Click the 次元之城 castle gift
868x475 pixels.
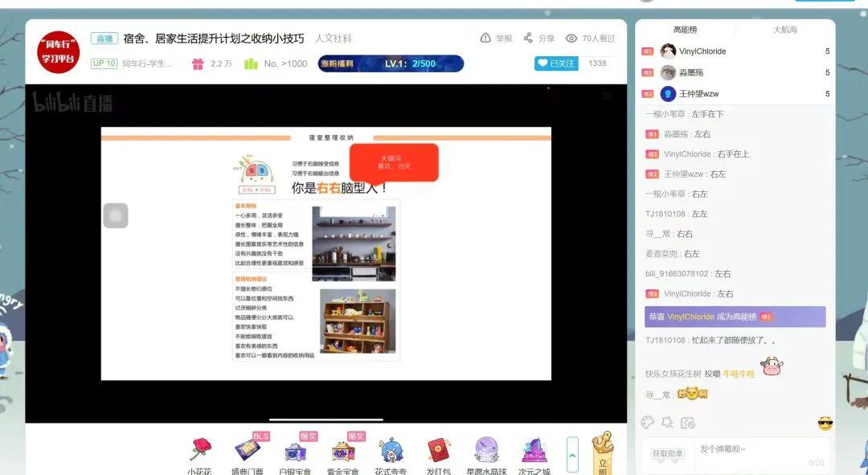point(534,449)
